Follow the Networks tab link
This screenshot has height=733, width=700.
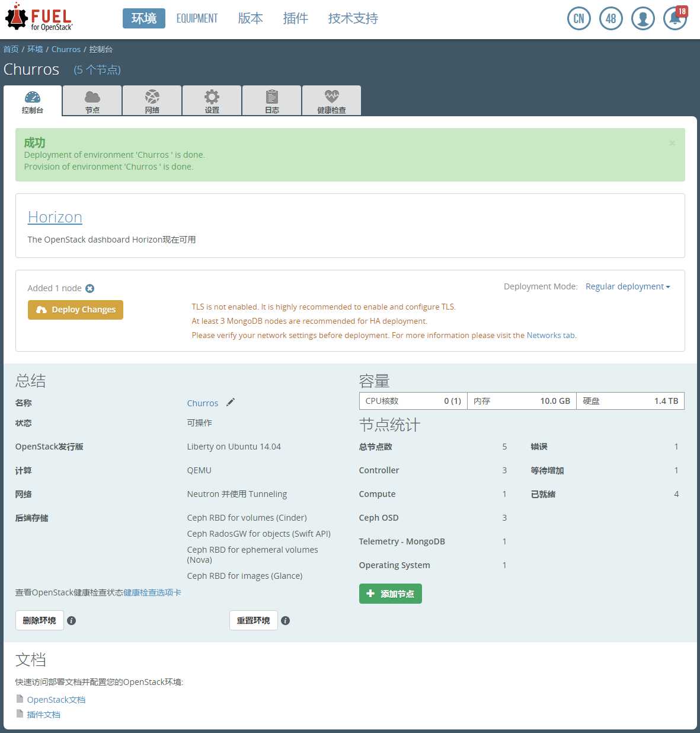point(551,335)
